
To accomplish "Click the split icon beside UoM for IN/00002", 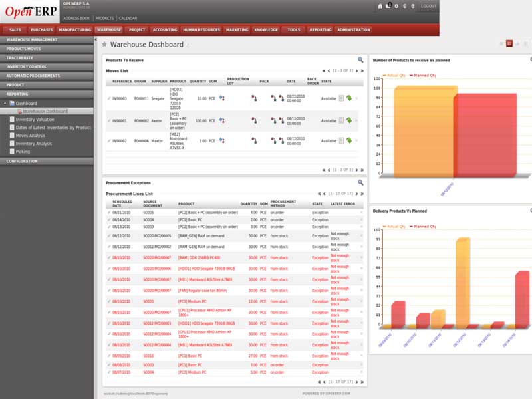I will (221, 140).
